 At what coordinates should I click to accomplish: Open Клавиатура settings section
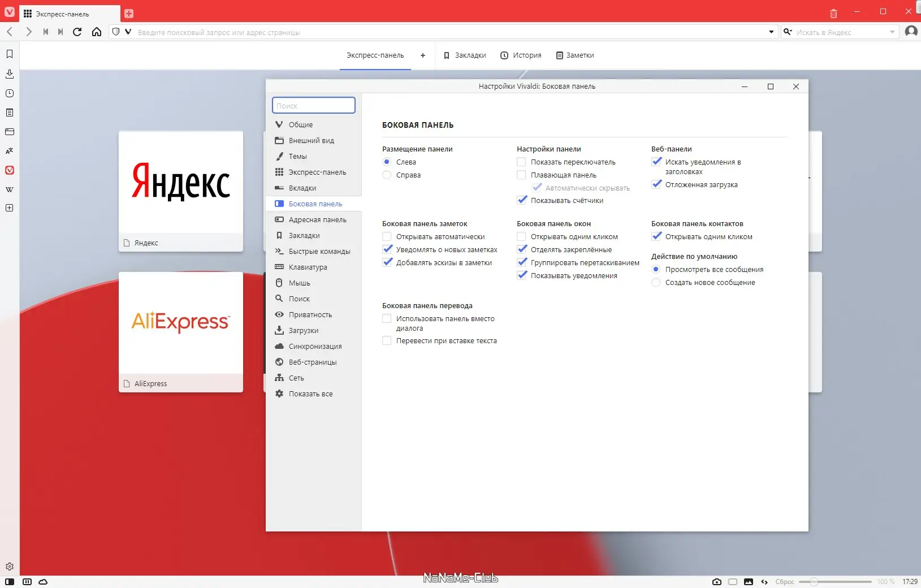coord(314,267)
